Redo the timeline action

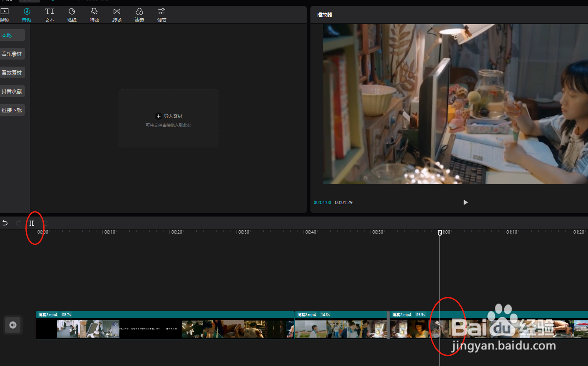[x=18, y=223]
